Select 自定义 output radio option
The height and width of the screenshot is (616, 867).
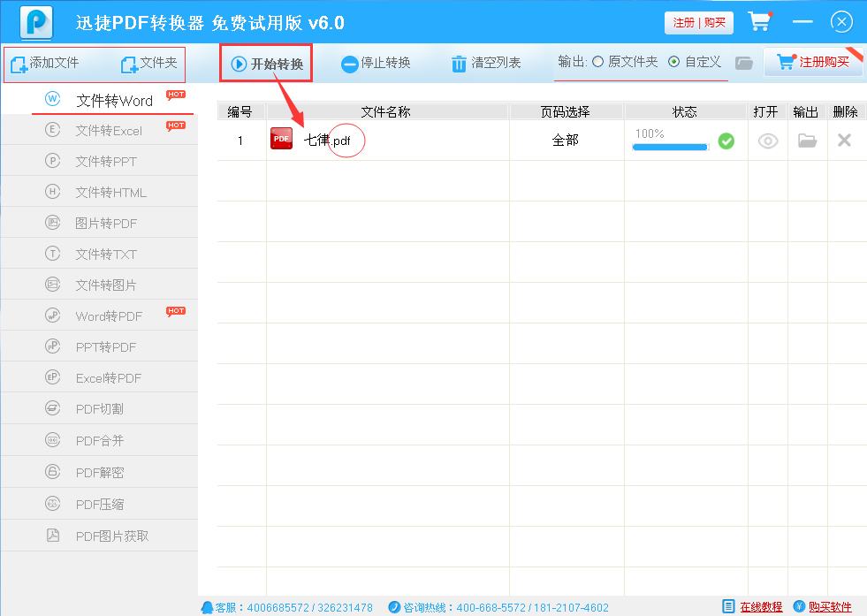coord(695,62)
